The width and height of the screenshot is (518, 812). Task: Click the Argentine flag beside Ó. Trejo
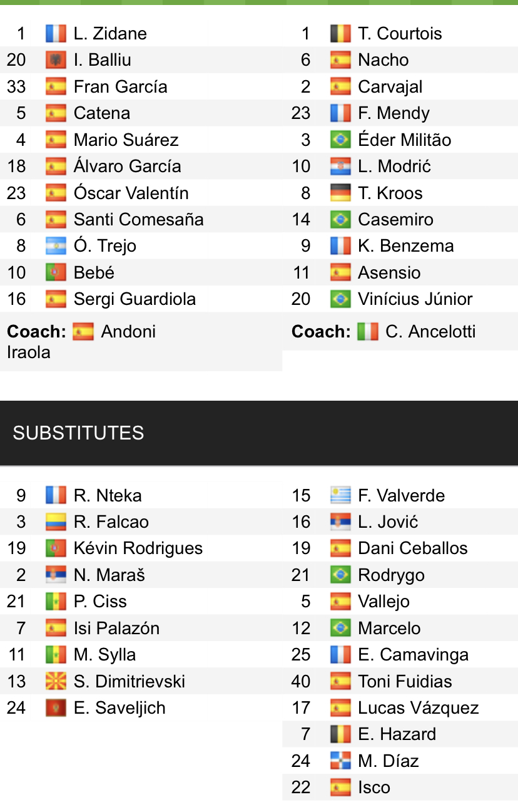coord(56,246)
